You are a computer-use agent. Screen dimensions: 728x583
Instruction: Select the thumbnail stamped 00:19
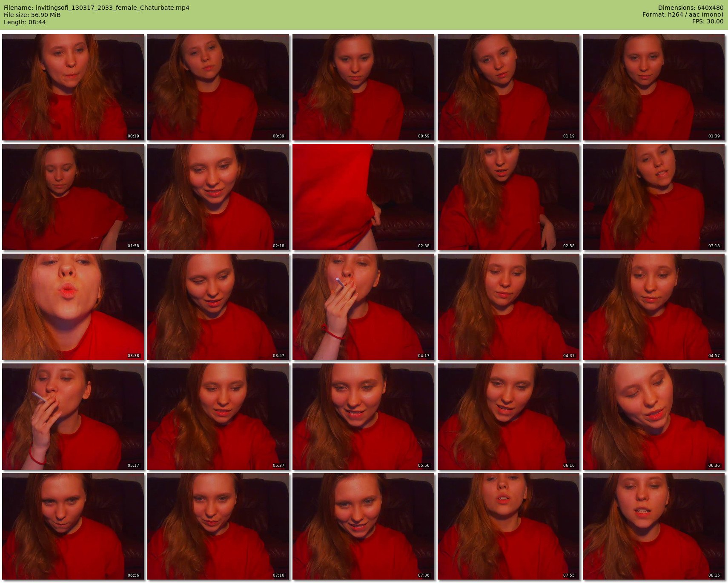pyautogui.click(x=73, y=87)
